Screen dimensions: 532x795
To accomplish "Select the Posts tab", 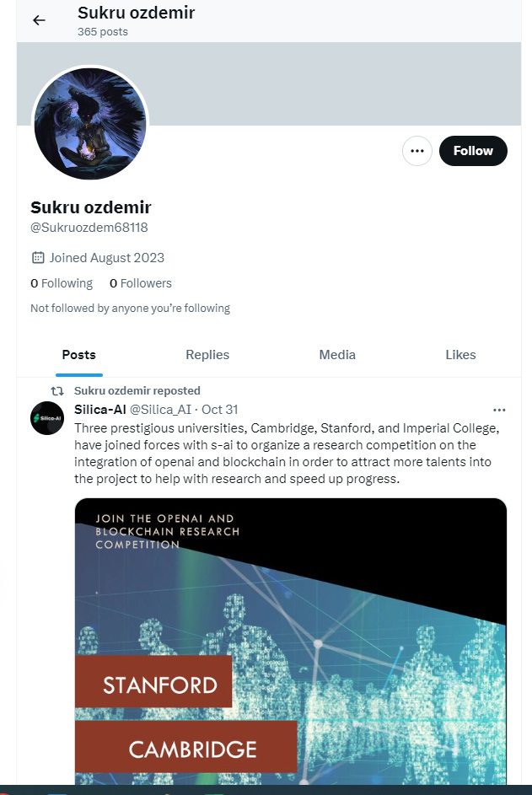I will [x=79, y=355].
